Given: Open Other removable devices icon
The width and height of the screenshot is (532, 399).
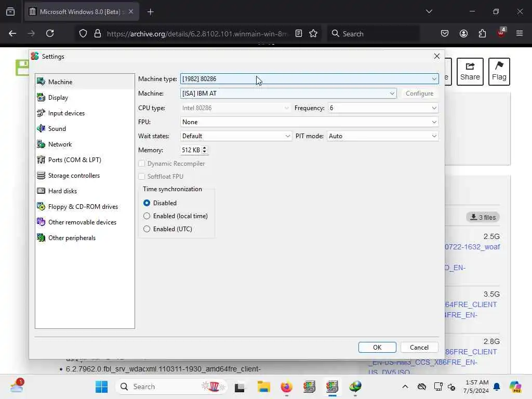Looking at the screenshot, I should (x=41, y=222).
